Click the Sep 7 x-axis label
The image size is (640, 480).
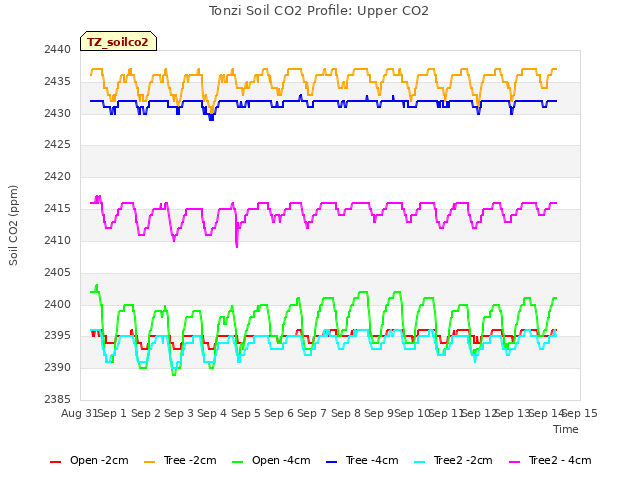click(312, 413)
